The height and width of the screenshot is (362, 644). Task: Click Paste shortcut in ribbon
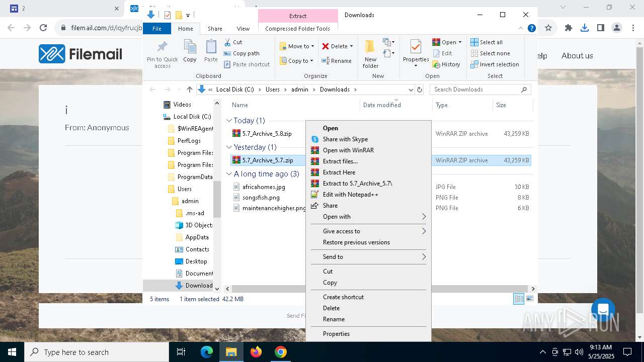(x=247, y=64)
